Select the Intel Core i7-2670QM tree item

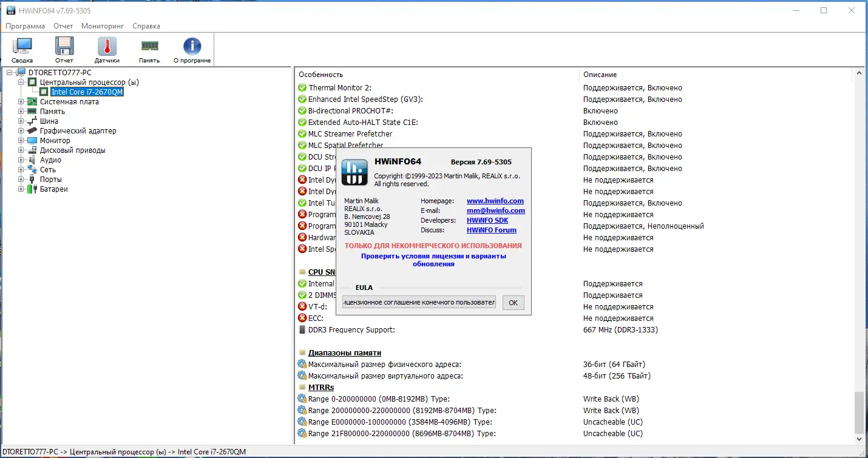tap(87, 92)
